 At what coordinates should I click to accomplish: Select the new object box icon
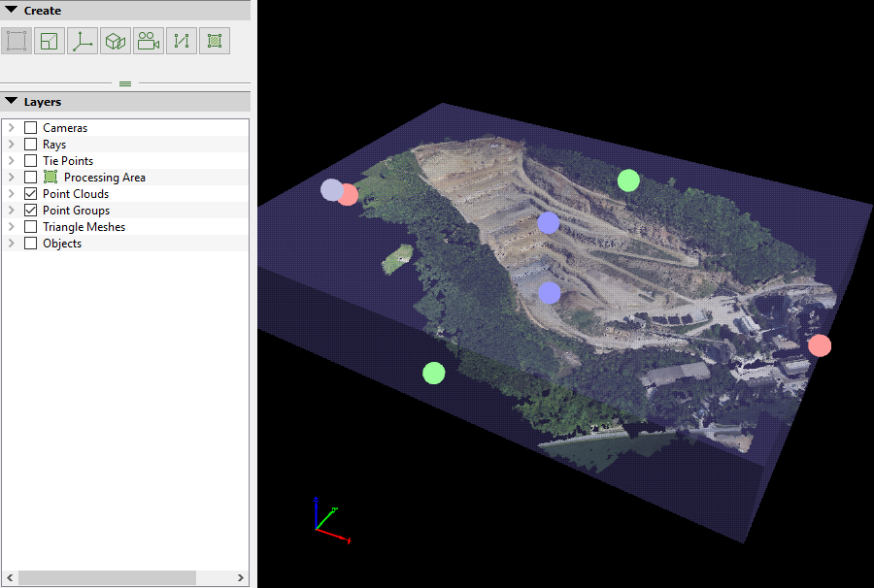point(116,41)
